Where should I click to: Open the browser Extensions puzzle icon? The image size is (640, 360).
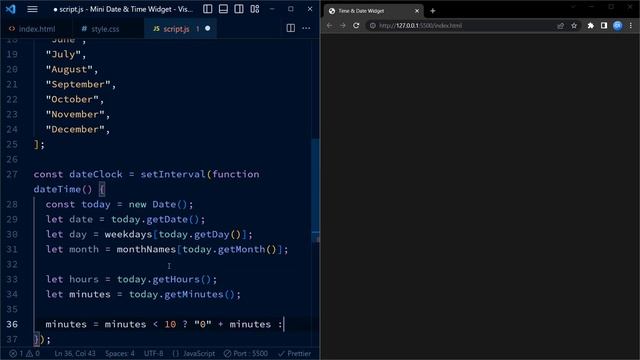pos(591,26)
